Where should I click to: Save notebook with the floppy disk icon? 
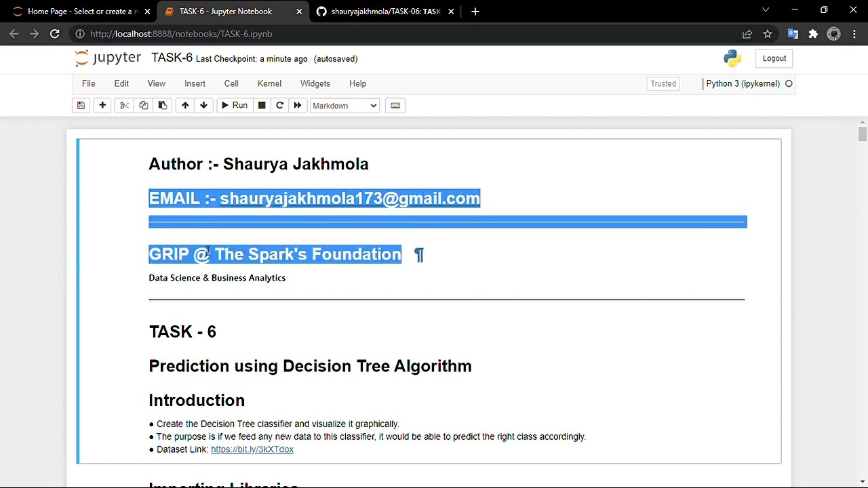[81, 106]
